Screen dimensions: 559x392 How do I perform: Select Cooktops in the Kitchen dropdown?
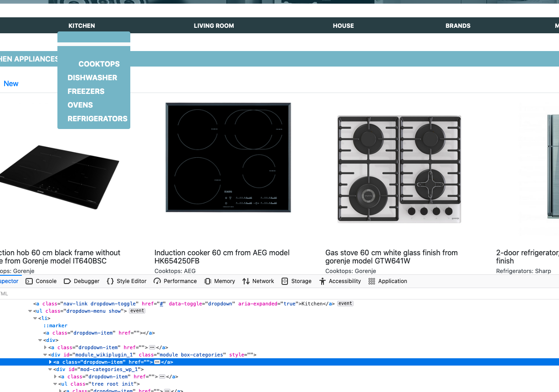[x=99, y=64]
